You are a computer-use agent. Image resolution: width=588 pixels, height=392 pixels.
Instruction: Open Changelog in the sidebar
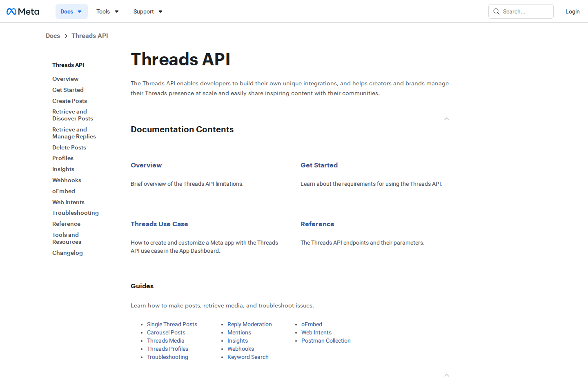pyautogui.click(x=67, y=253)
